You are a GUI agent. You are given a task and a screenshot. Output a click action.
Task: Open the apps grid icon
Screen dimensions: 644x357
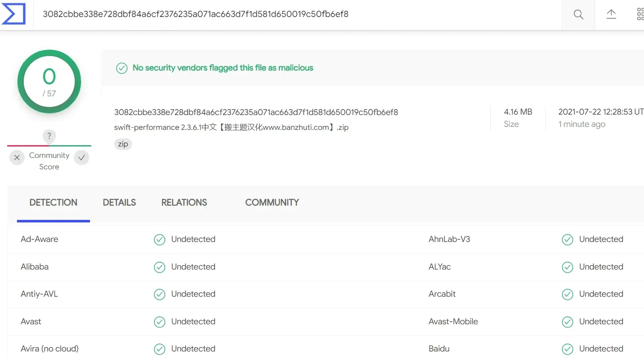(640, 14)
